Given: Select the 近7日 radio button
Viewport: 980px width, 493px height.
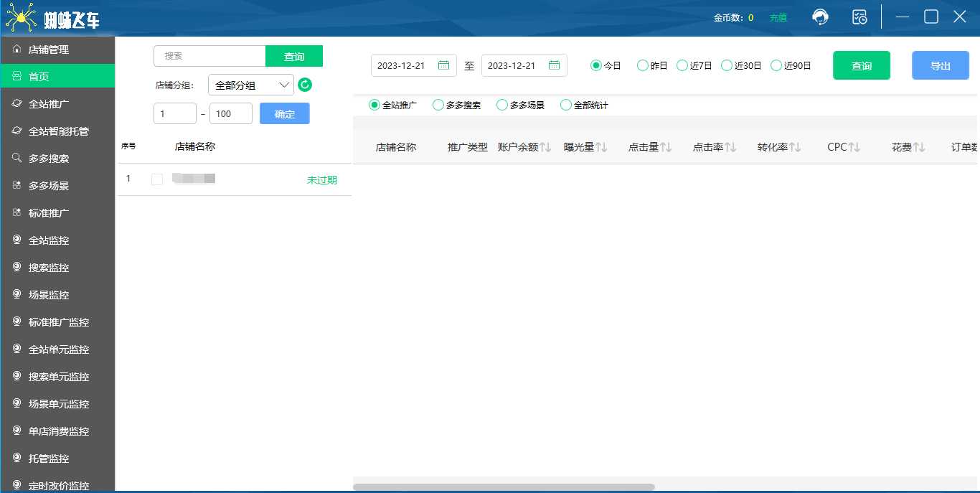Looking at the screenshot, I should click(682, 65).
